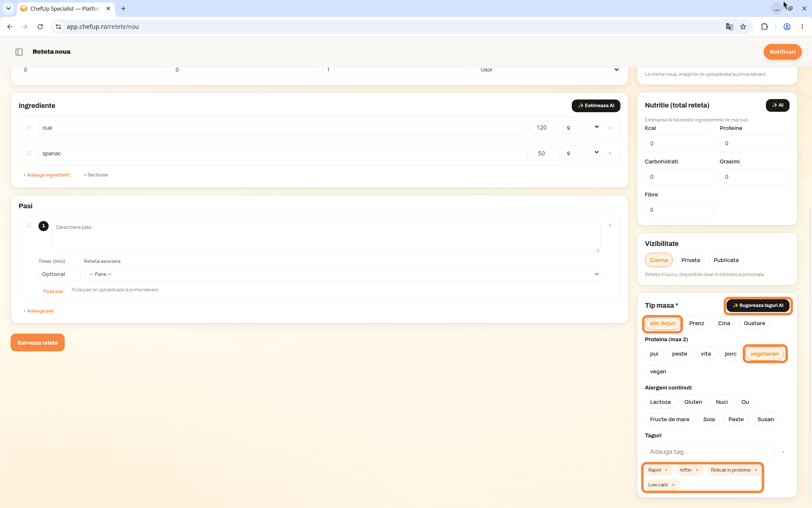Click Adauga ingredient link
The width and height of the screenshot is (812, 508).
(x=47, y=175)
